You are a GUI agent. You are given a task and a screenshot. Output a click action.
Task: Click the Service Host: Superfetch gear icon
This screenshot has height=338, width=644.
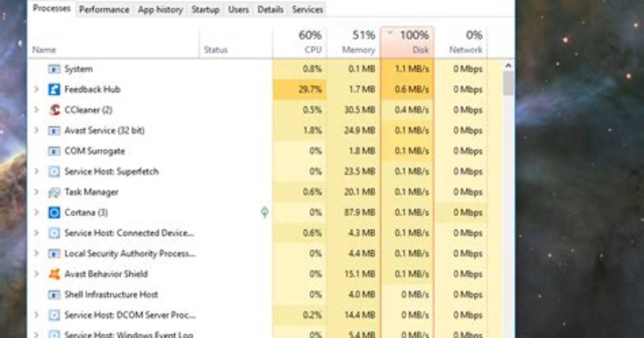point(54,172)
